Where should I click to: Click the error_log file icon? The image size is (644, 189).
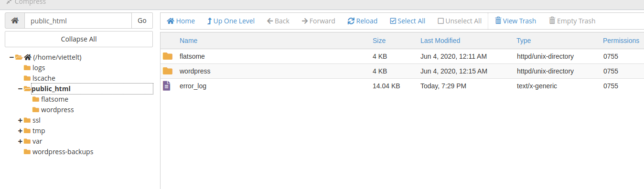click(x=166, y=86)
